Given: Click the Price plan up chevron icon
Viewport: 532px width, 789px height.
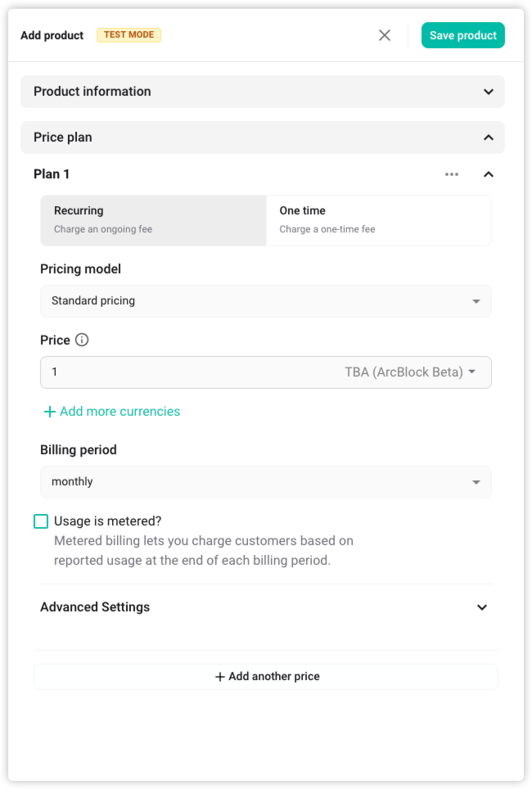Looking at the screenshot, I should click(489, 138).
